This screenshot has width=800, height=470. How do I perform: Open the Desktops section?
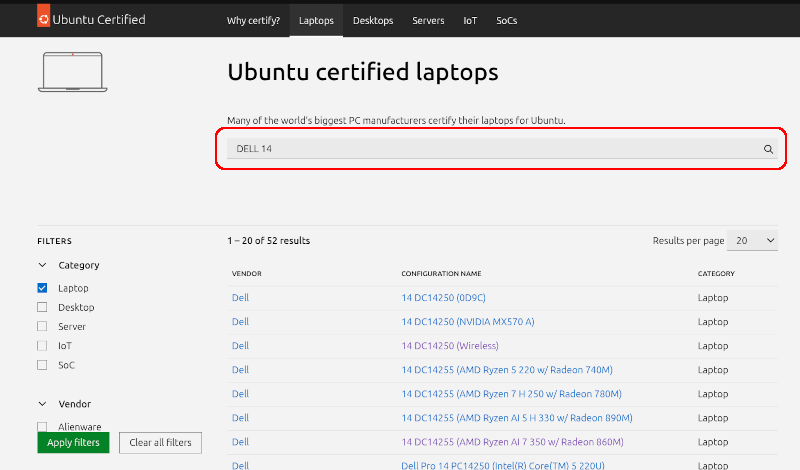pos(373,20)
